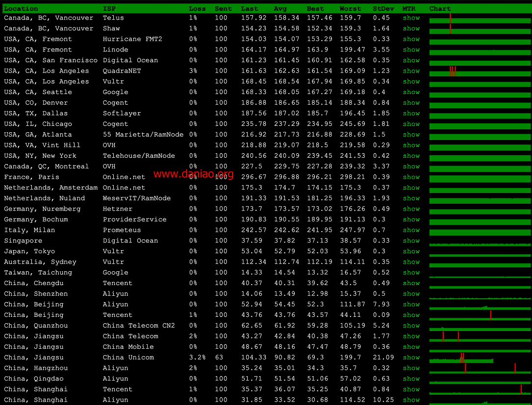
Task: Click show for Google Taichung
Action: (x=411, y=272)
